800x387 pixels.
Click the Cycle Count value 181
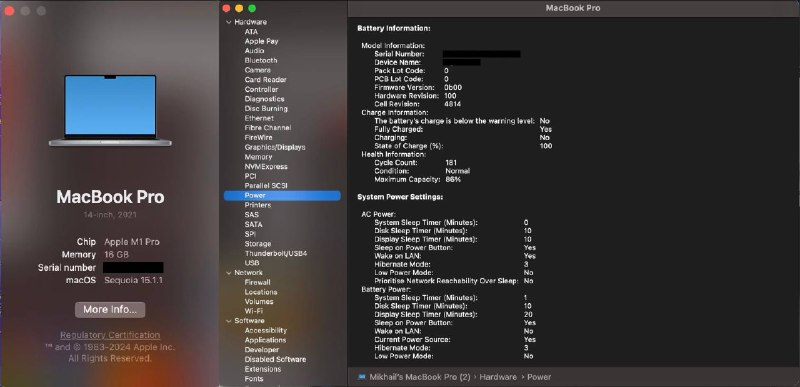pos(451,163)
